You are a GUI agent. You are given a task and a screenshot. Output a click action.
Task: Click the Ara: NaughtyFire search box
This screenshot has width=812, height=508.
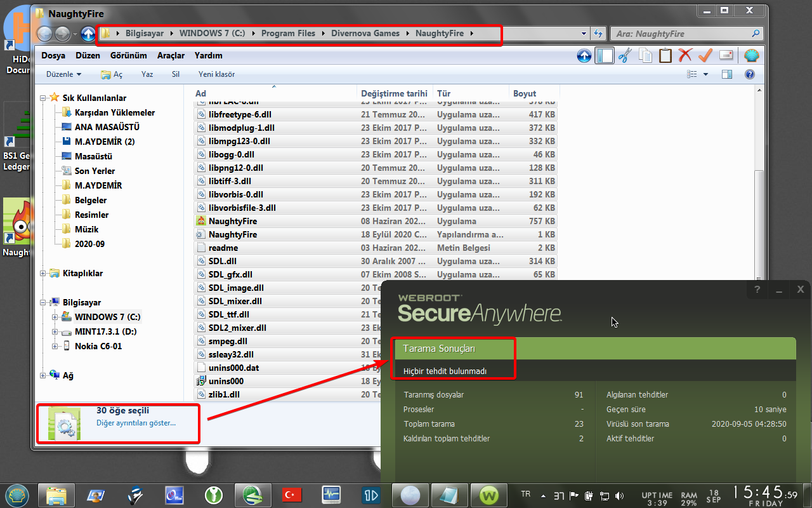click(x=686, y=34)
